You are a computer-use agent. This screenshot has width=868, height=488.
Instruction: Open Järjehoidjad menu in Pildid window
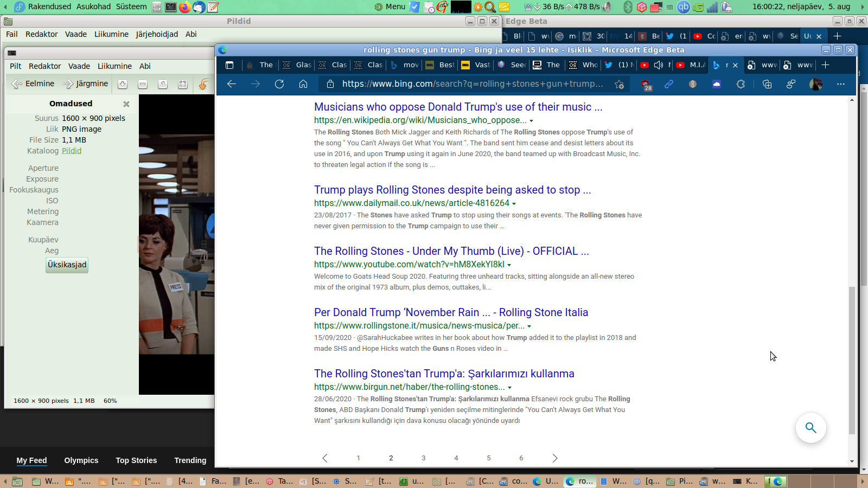pyautogui.click(x=157, y=34)
